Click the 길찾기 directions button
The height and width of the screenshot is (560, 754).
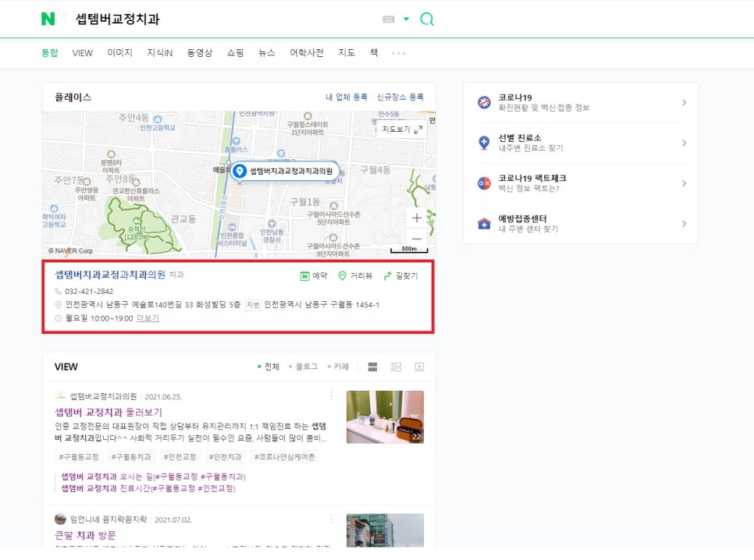coord(401,276)
